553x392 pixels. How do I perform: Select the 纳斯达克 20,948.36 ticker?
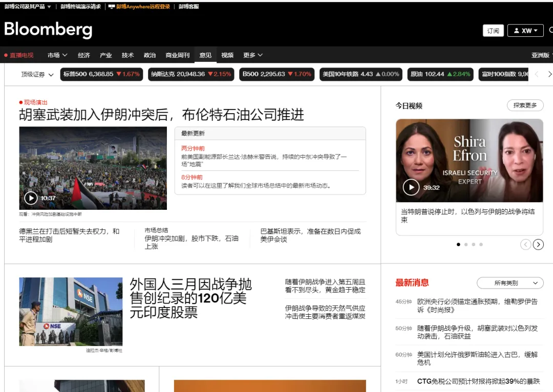pyautogui.click(x=191, y=74)
